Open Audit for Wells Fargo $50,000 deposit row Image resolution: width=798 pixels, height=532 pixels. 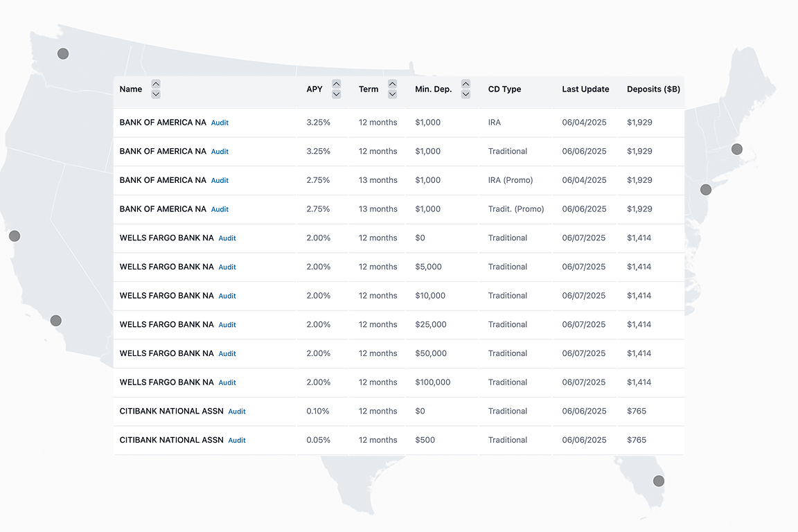227,354
